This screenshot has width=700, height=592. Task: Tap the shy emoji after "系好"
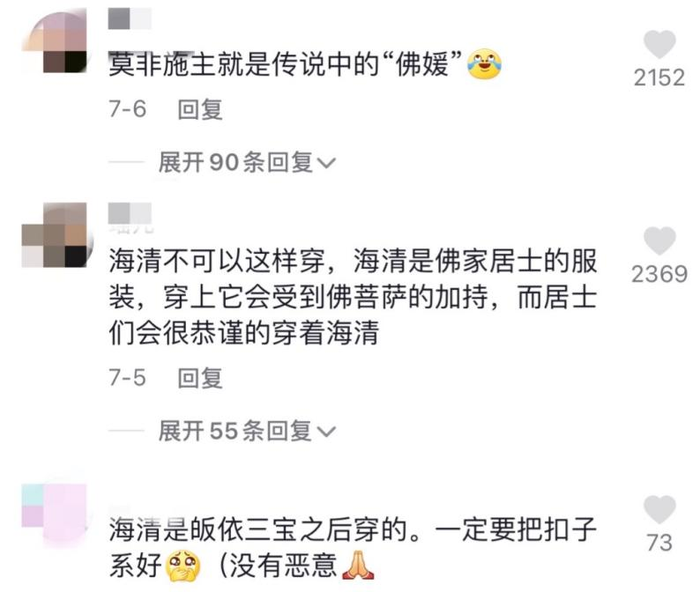pos(183,566)
